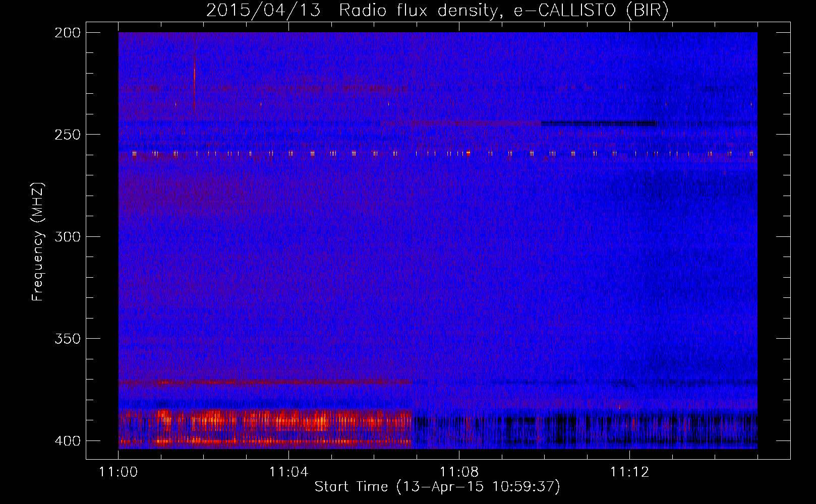Click the 350 frequency tick label
Image resolution: width=816 pixels, height=504 pixels.
point(67,338)
